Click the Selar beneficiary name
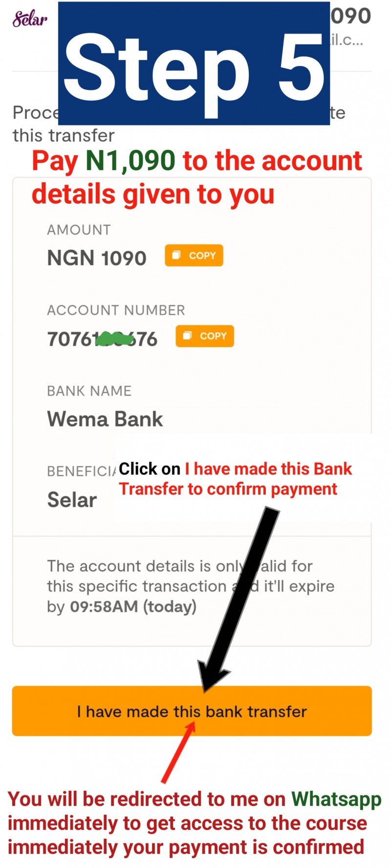This screenshot has height=868, width=391. pos(72,500)
